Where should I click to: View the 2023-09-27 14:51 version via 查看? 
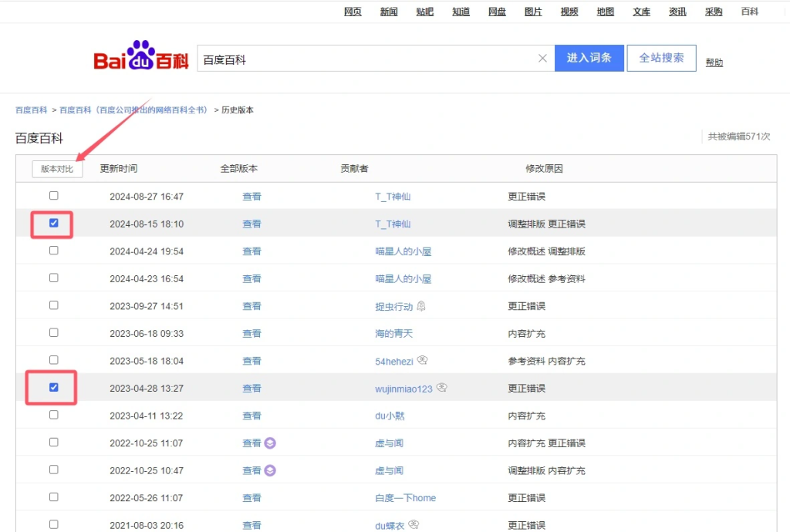pyautogui.click(x=252, y=306)
